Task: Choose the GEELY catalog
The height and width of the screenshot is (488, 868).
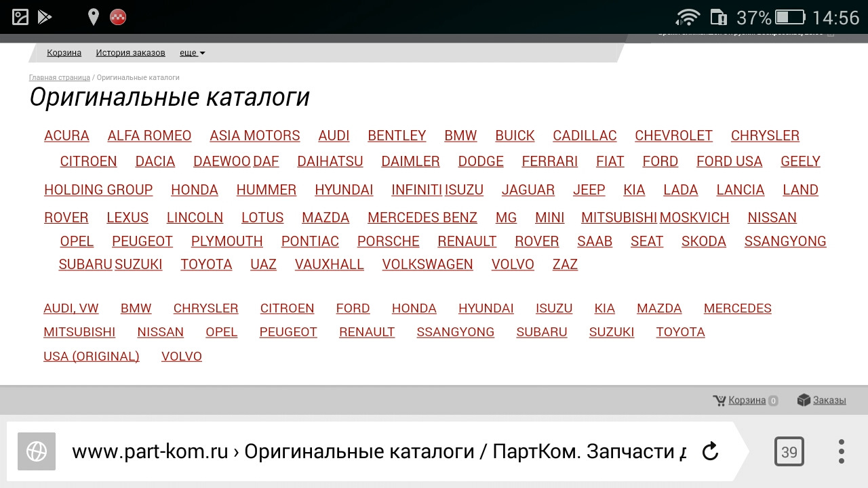Action: [x=800, y=161]
